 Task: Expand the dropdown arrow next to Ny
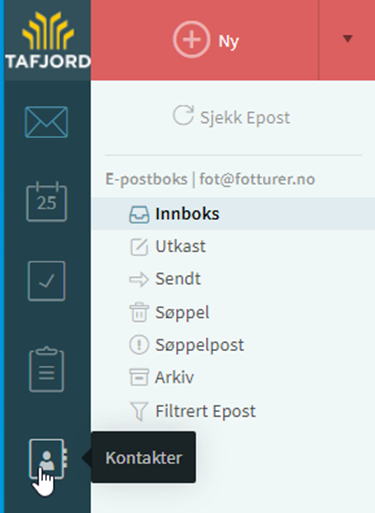point(347,39)
